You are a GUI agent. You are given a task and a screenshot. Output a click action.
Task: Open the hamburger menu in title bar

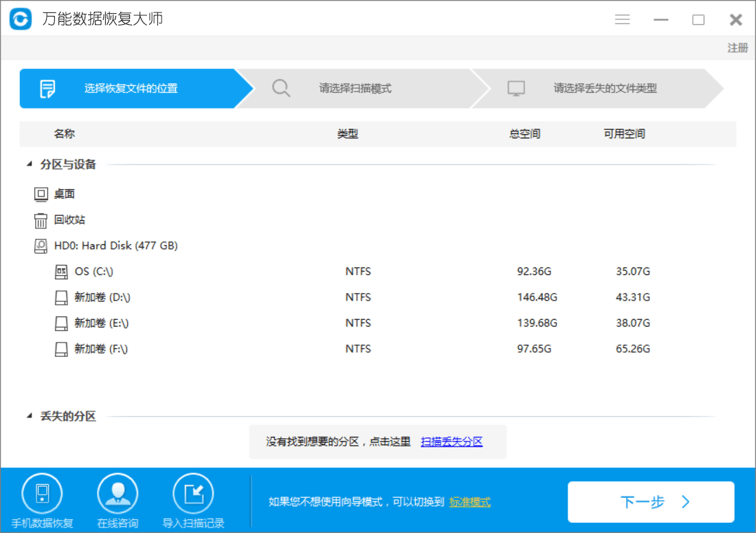(x=622, y=19)
